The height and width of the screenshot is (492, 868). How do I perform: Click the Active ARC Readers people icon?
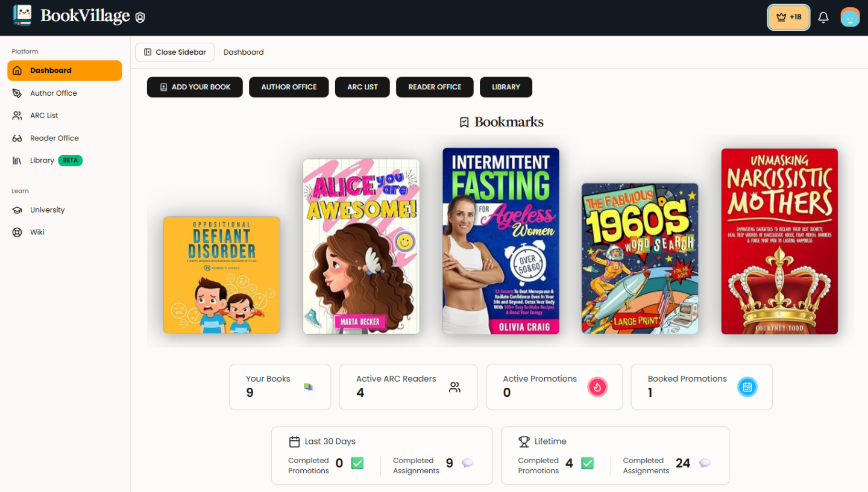tap(454, 387)
